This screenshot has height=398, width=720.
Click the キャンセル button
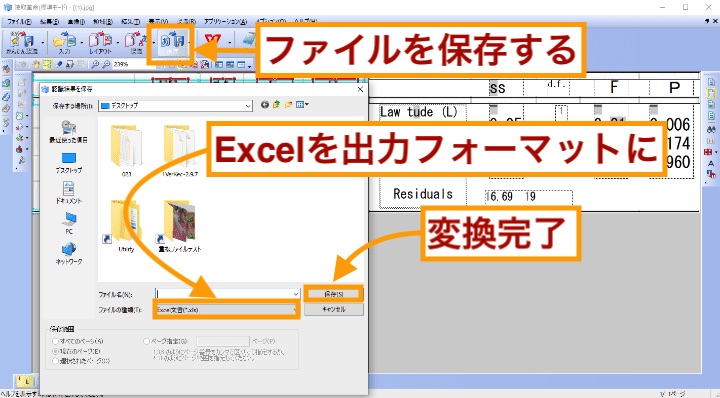coord(334,310)
